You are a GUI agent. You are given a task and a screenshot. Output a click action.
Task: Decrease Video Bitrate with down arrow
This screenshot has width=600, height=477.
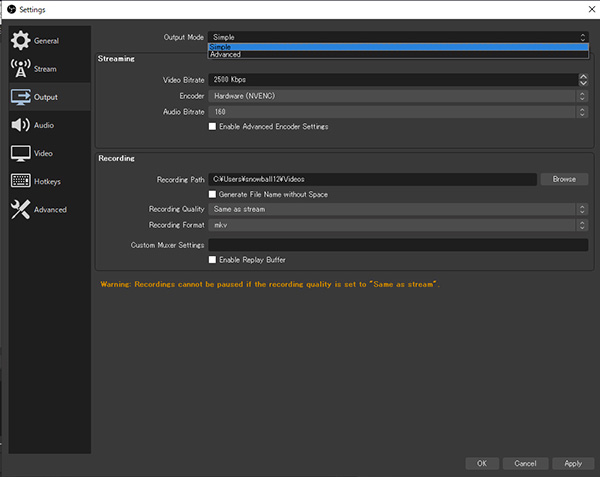[x=583, y=83]
